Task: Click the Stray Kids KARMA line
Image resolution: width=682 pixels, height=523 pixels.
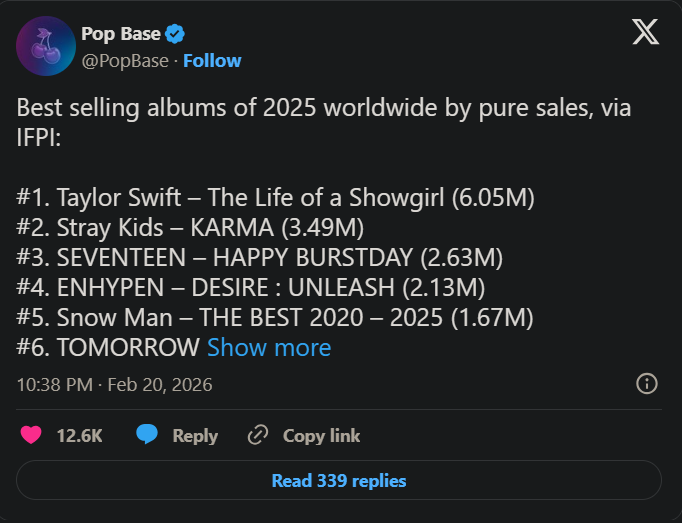Action: click(190, 228)
